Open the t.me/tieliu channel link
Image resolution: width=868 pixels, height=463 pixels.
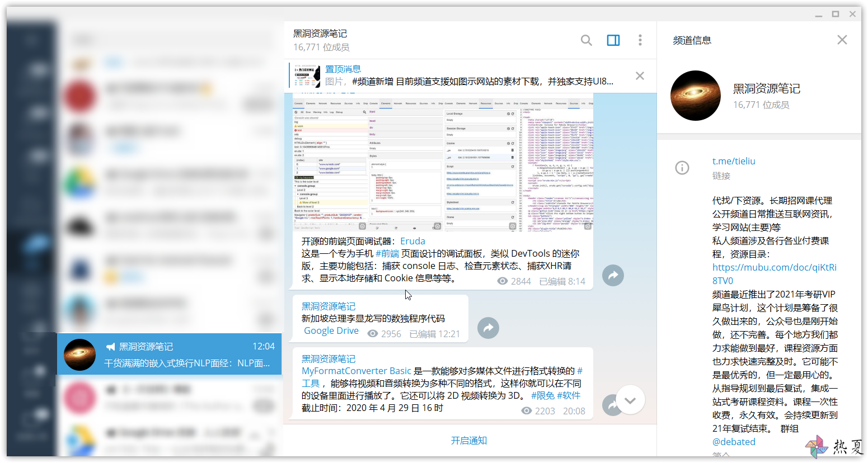[x=734, y=161]
